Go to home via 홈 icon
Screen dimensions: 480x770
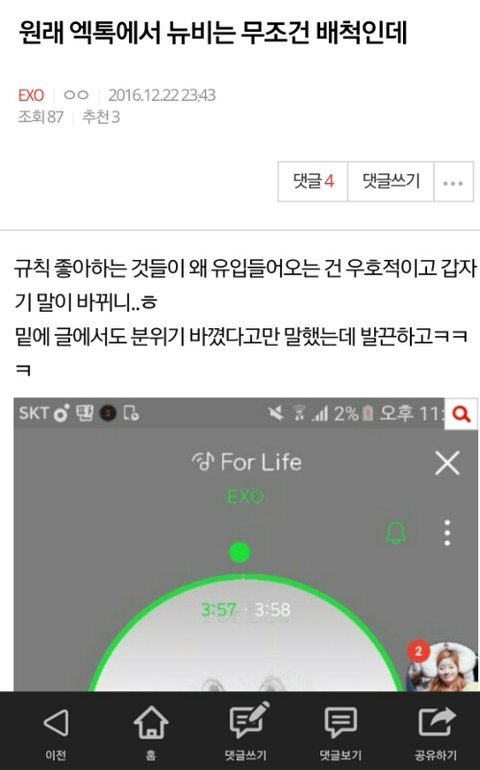151,722
